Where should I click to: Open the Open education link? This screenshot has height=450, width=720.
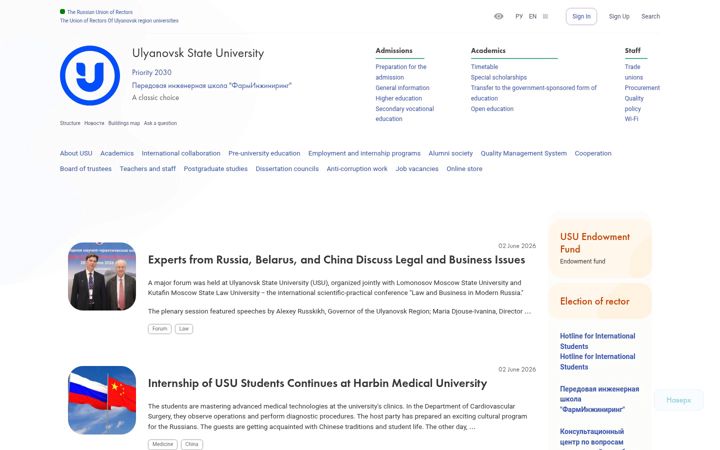tap(492, 109)
